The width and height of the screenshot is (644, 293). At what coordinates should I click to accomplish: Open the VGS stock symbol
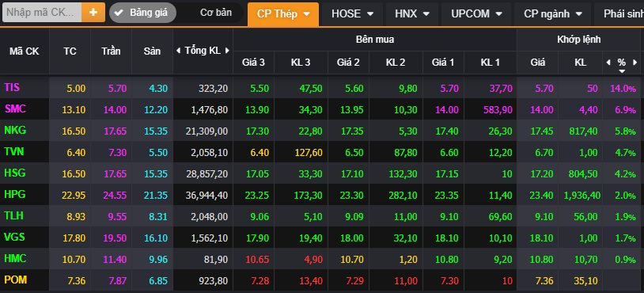point(15,237)
